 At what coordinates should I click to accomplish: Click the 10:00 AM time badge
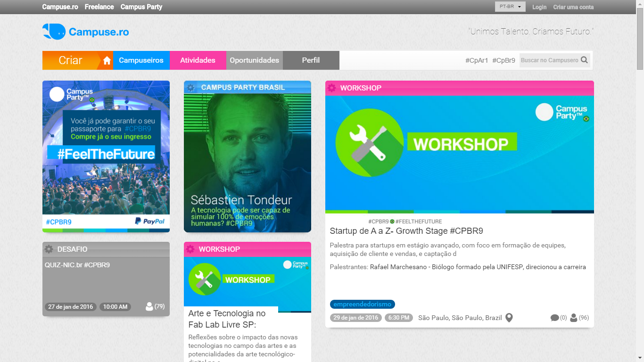point(115,307)
